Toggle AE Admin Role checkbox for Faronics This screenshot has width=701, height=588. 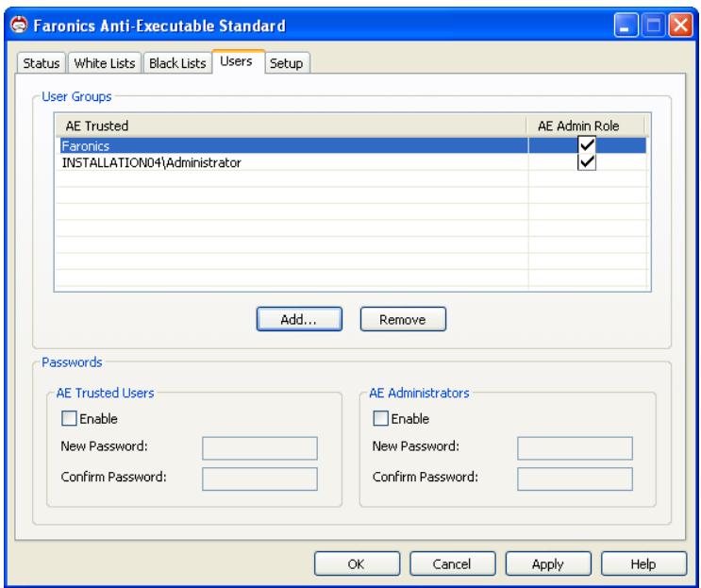pos(587,144)
